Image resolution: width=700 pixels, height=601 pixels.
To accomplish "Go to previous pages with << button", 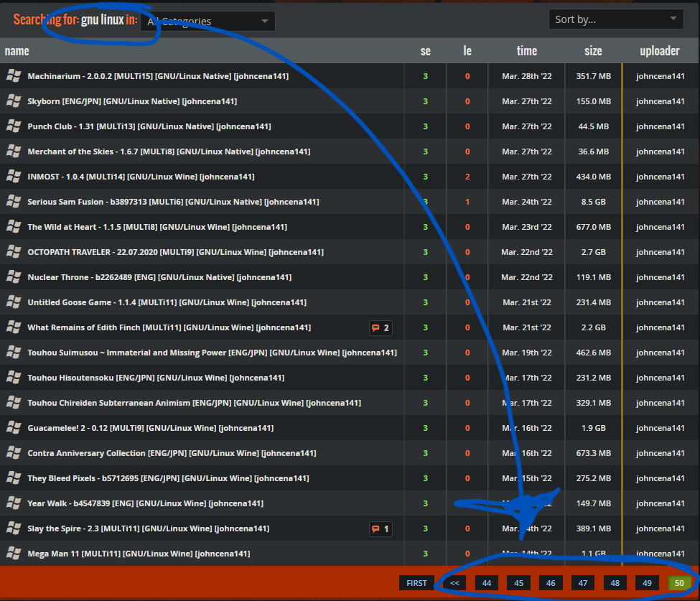I will coord(454,583).
